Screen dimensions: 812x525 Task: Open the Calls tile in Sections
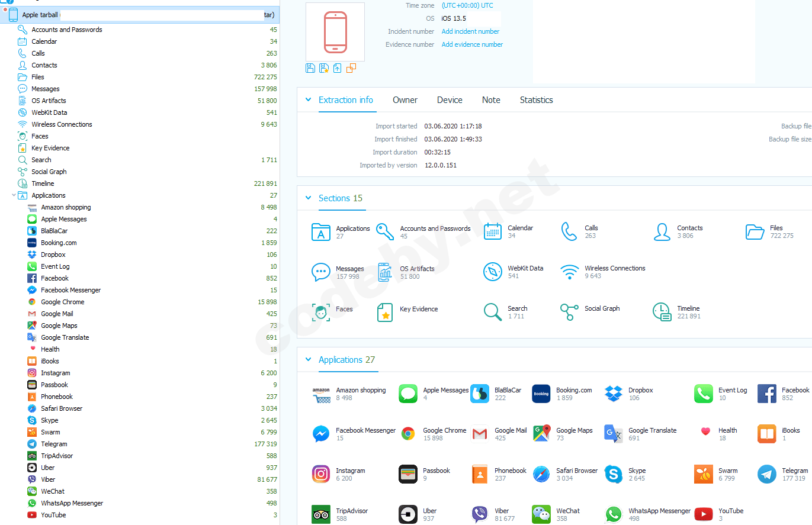pos(580,231)
